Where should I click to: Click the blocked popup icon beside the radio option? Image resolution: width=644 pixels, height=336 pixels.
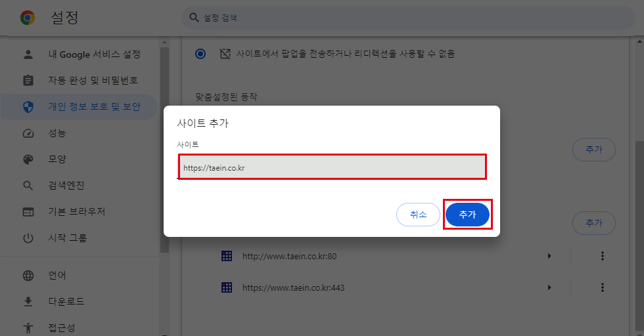(x=225, y=54)
